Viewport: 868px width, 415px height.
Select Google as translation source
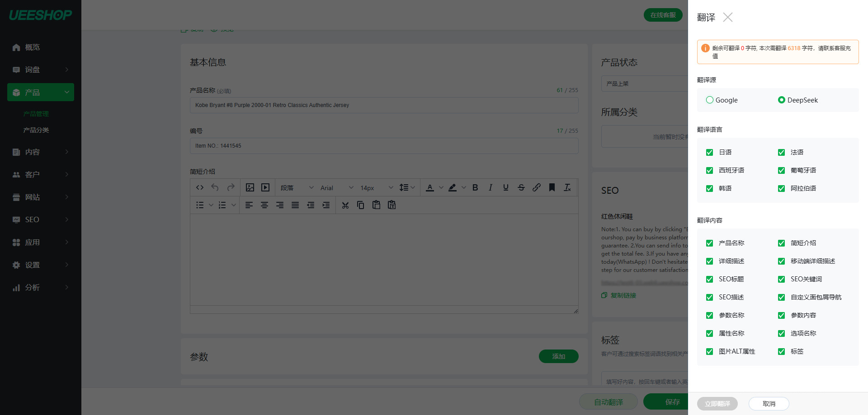point(710,100)
